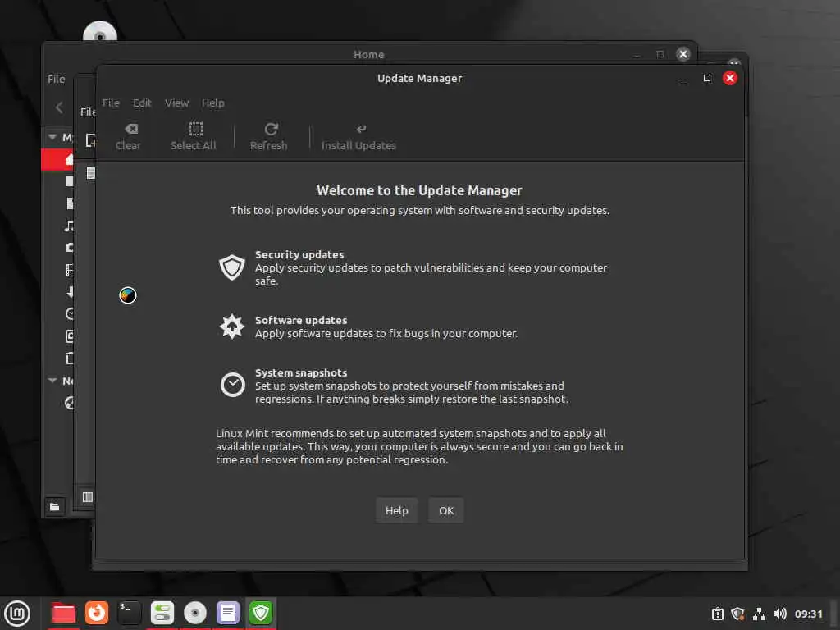Switch to disc application in taskbar
The width and height of the screenshot is (840, 630).
[x=195, y=613]
